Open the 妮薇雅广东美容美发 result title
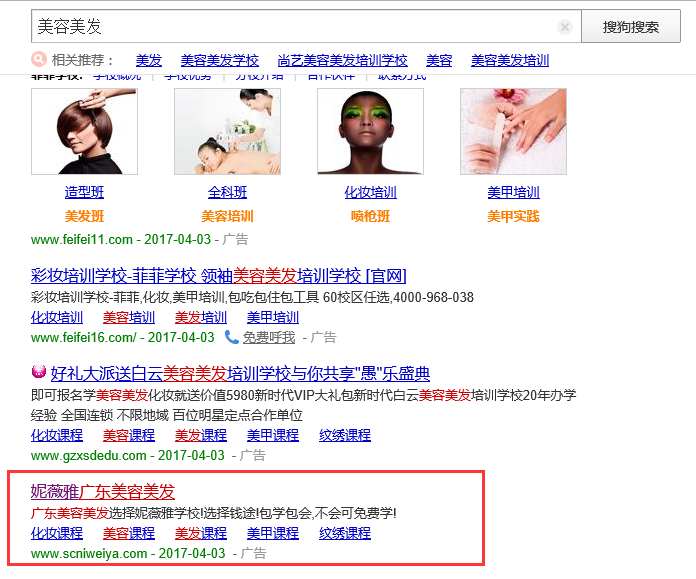 (103, 491)
